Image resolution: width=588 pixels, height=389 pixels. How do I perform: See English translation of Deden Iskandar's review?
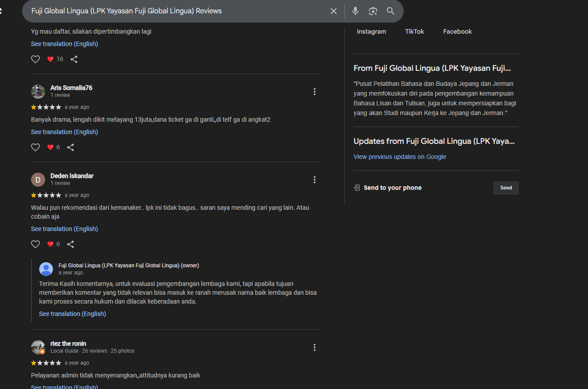coord(65,229)
